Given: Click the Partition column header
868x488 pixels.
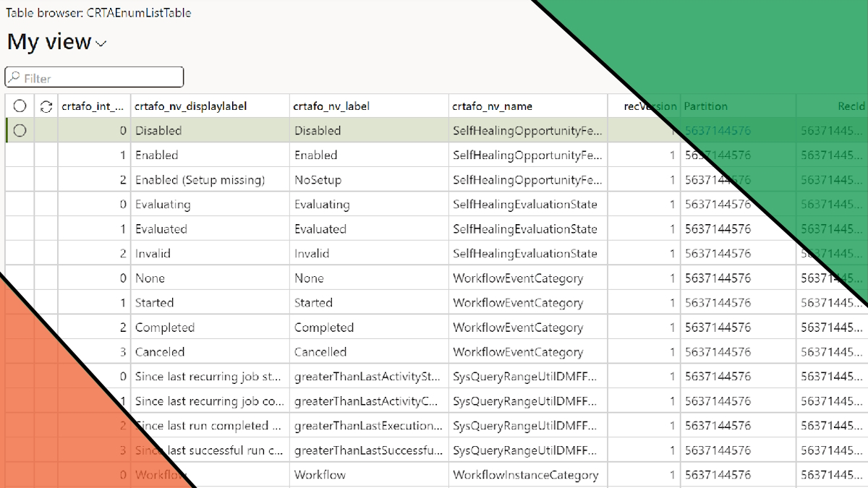Looking at the screenshot, I should [x=738, y=106].
